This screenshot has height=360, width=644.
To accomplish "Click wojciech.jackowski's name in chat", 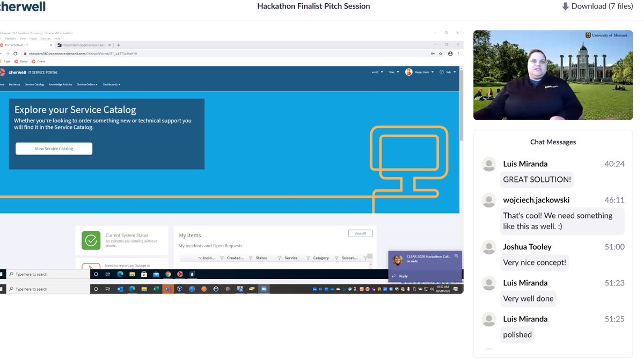I will (x=536, y=200).
